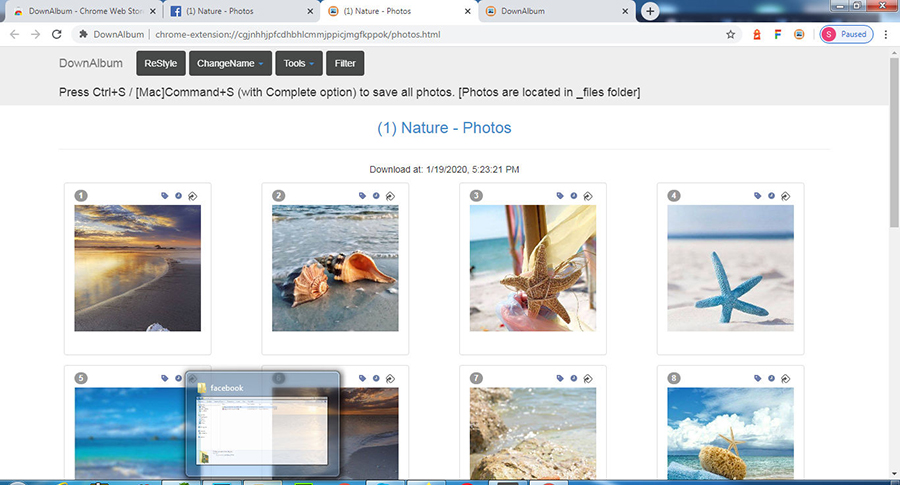Viewport: 900px width, 485px height.
Task: Click the tag icon on photo 6
Action: (x=362, y=378)
